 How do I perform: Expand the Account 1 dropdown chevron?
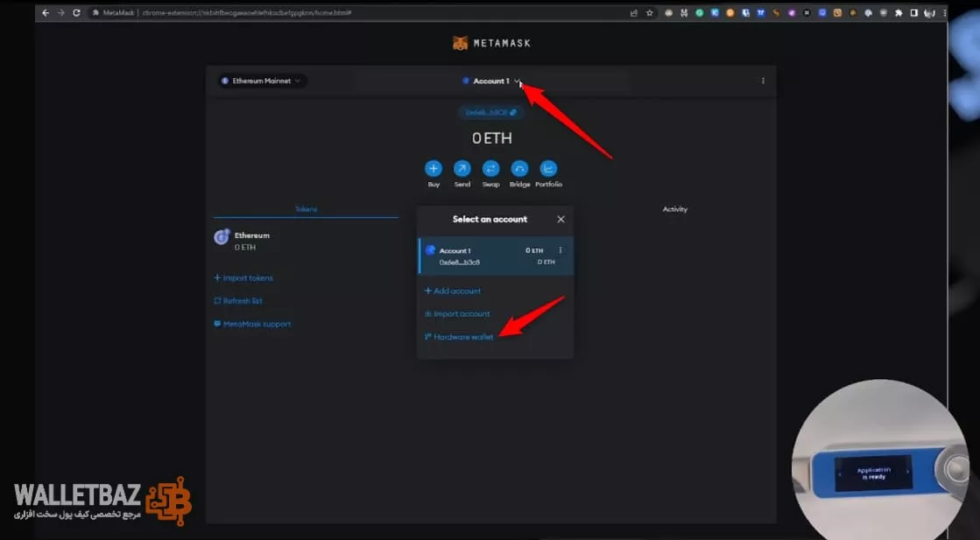click(518, 81)
